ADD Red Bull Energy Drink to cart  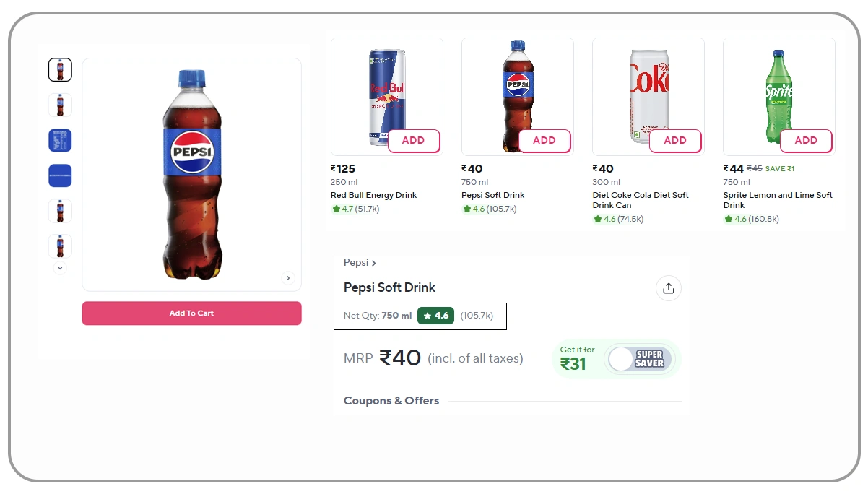pyautogui.click(x=413, y=141)
